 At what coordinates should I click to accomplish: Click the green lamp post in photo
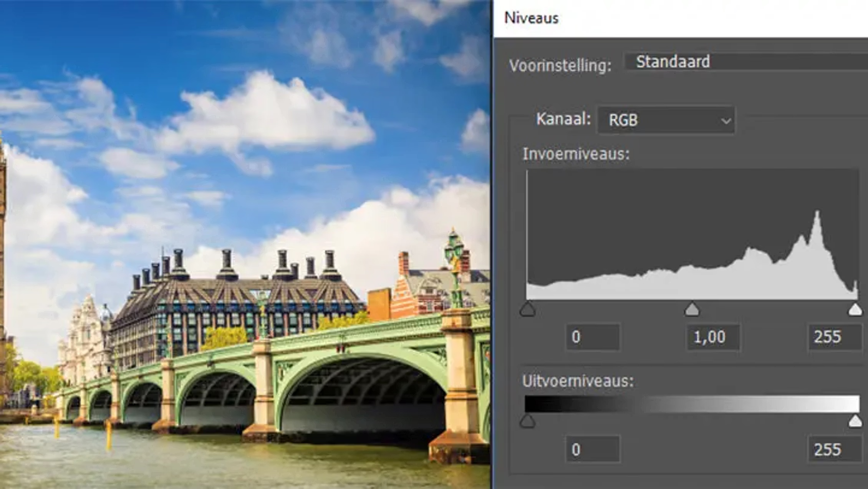click(x=455, y=269)
